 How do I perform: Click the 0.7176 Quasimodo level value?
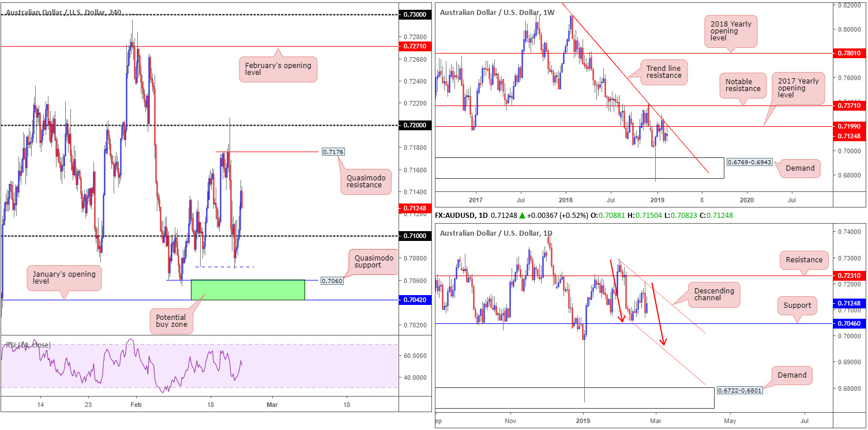coord(333,152)
